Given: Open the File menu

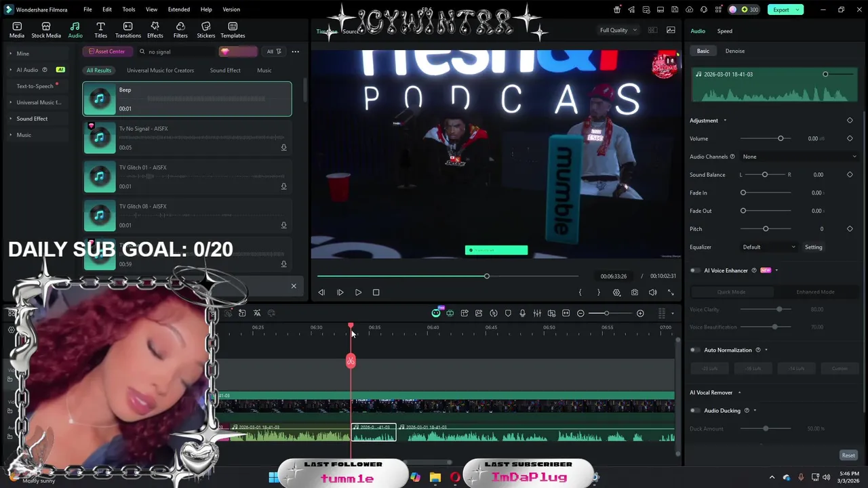Looking at the screenshot, I should (x=87, y=9).
